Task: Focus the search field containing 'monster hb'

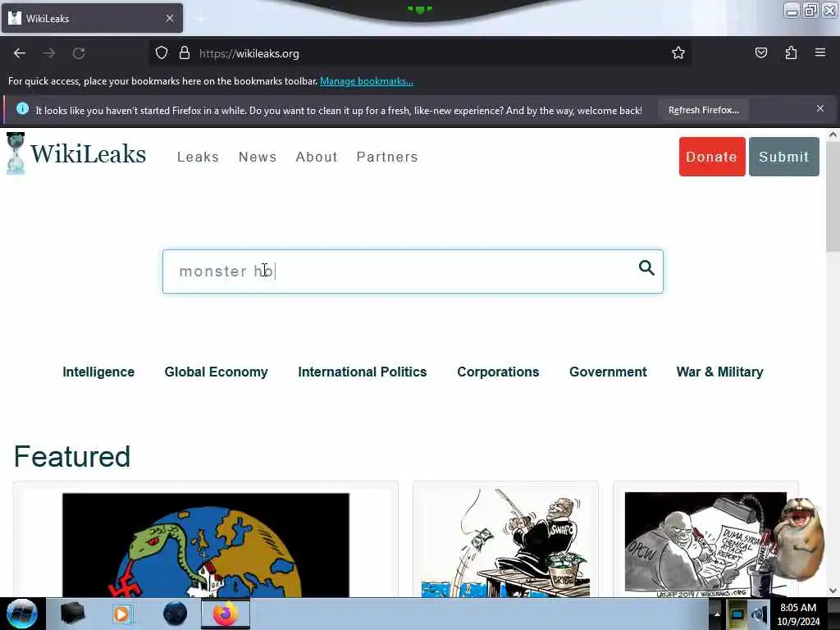Action: [x=413, y=272]
